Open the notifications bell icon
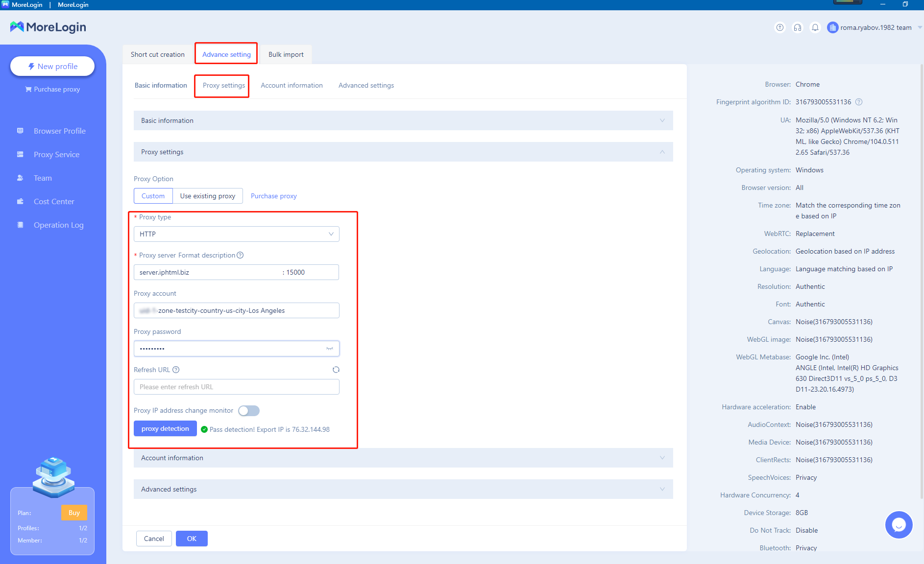Image resolution: width=924 pixels, height=564 pixels. coord(815,27)
